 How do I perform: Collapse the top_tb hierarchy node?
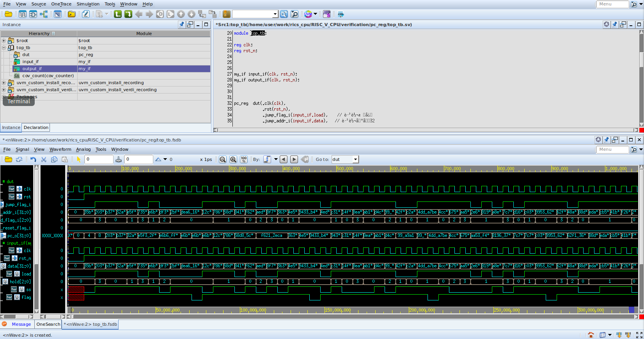(x=4, y=48)
